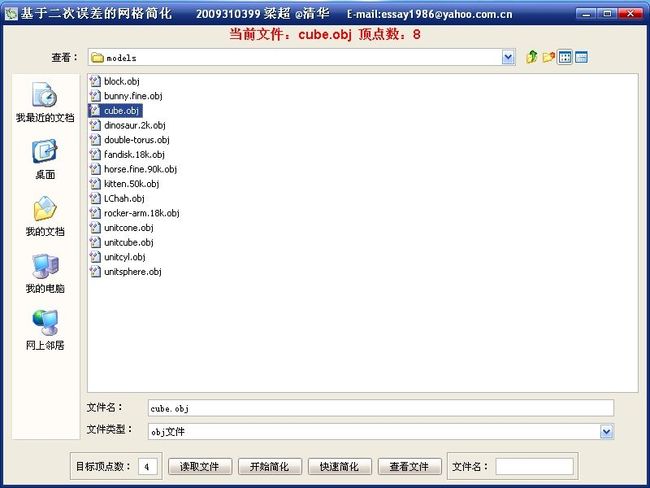Click the fandisk.18k.obj file icon
The height and width of the screenshot is (488, 650).
(x=95, y=154)
